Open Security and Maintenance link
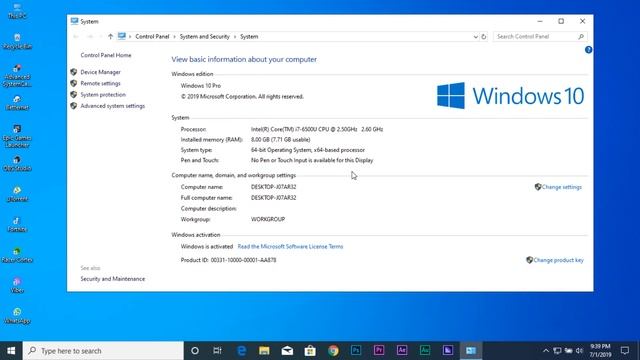The height and width of the screenshot is (360, 640). click(113, 279)
